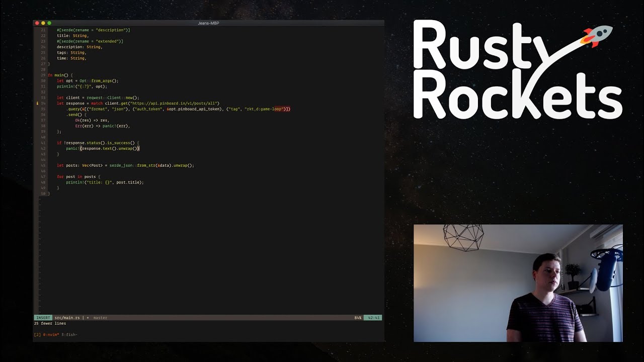Screen dimensions: 644x362
Task: Click the '25 fewer lines' message
Action: tap(50, 323)
